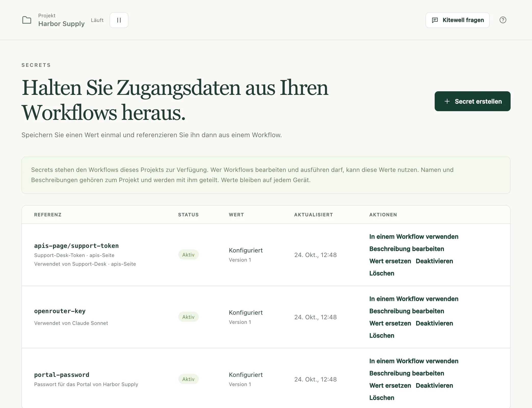The width and height of the screenshot is (532, 408).
Task: Select the apis-page/support-token reference name
Action: coord(76,246)
